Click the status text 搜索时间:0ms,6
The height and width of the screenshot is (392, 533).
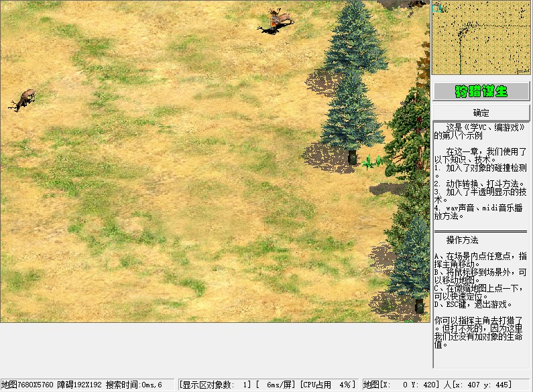click(x=134, y=385)
